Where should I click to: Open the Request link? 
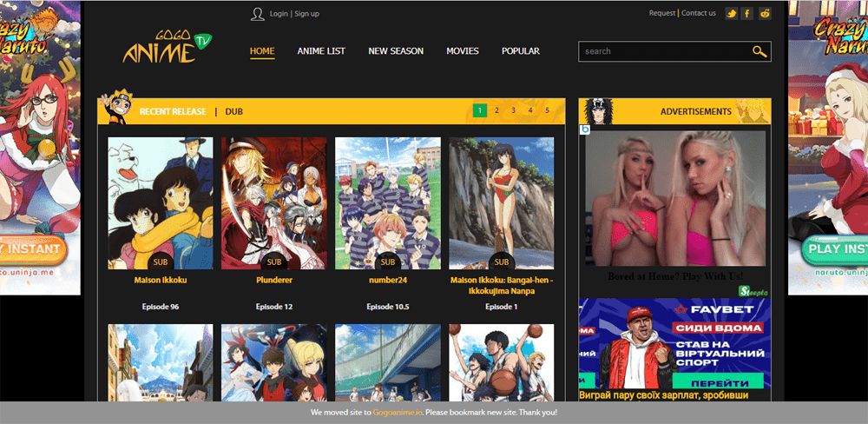point(662,13)
